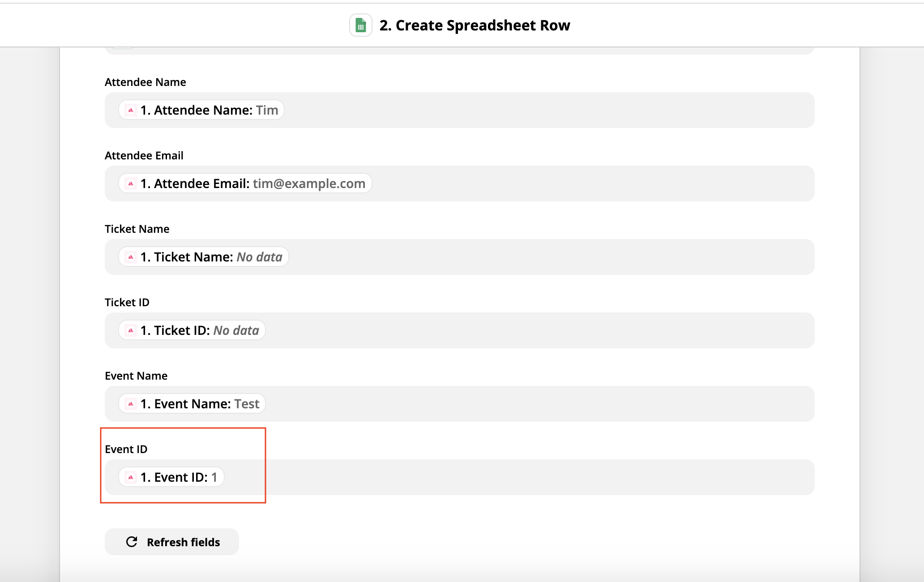Click the app icon in Attendee Email pill
This screenshot has height=582, width=924.
(x=131, y=184)
